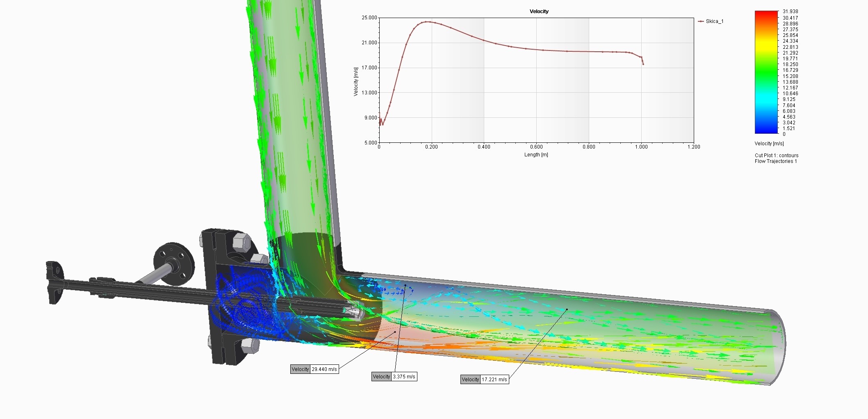Click the Velocity chart title
This screenshot has height=419, width=868.
tap(539, 11)
